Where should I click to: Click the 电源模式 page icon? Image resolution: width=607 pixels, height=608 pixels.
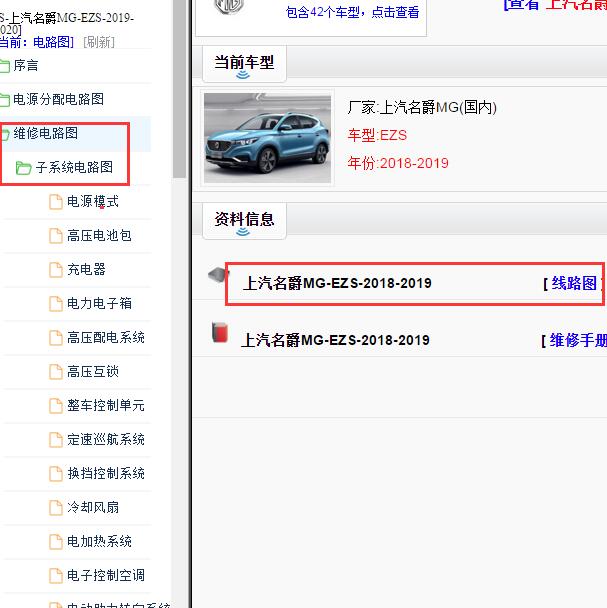[x=55, y=202]
